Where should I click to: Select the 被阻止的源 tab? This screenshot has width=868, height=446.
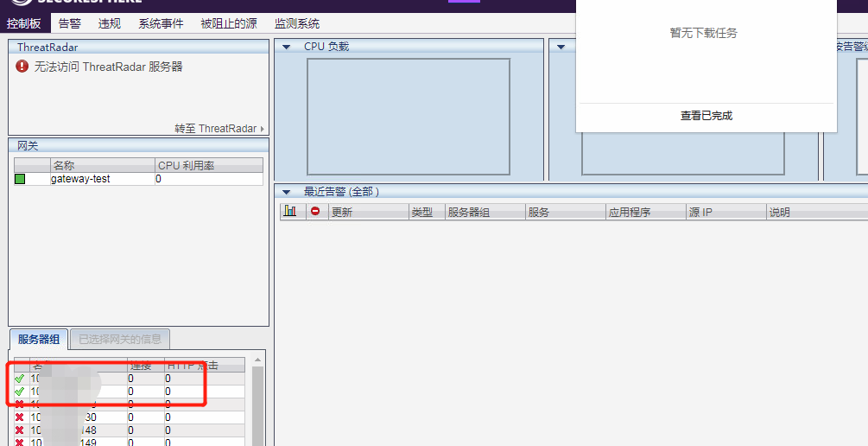(229, 23)
